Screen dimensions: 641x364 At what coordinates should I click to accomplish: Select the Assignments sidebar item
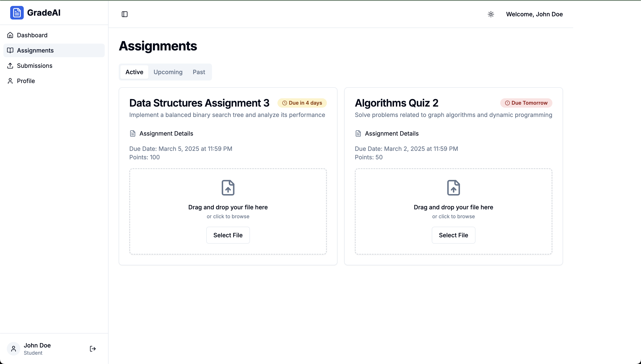click(35, 50)
